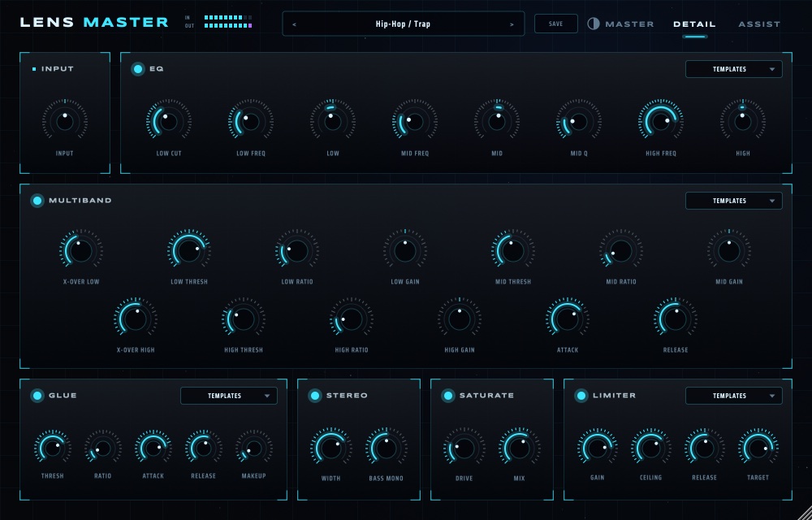The height and width of the screenshot is (520, 812).
Task: Click the Multiband Mid Gain knob
Action: click(728, 251)
